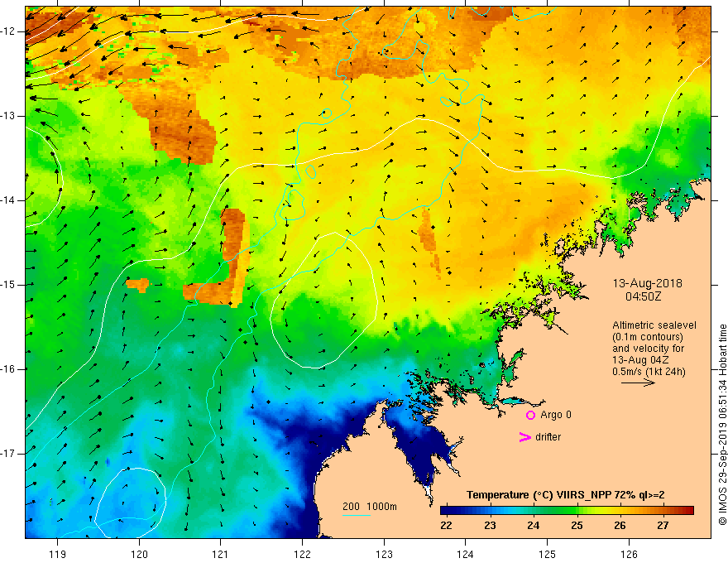Click the '04:50Z' time label
728x563 pixels.
643,296
